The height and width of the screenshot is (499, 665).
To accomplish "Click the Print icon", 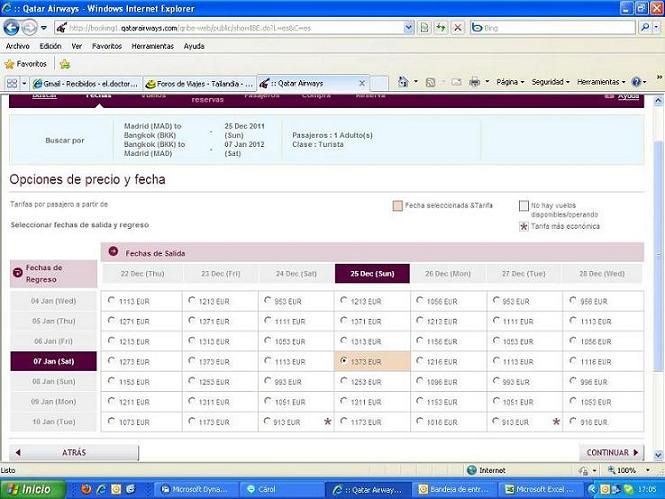I will 475,82.
